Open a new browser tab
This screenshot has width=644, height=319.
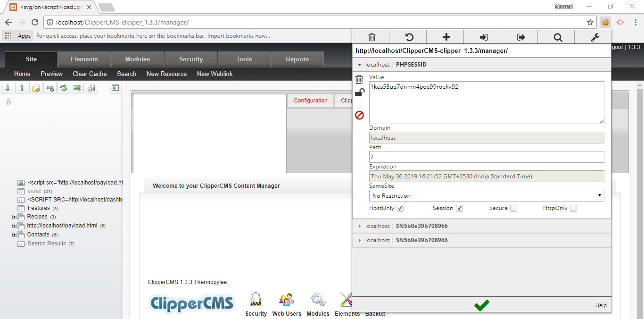point(107,7)
